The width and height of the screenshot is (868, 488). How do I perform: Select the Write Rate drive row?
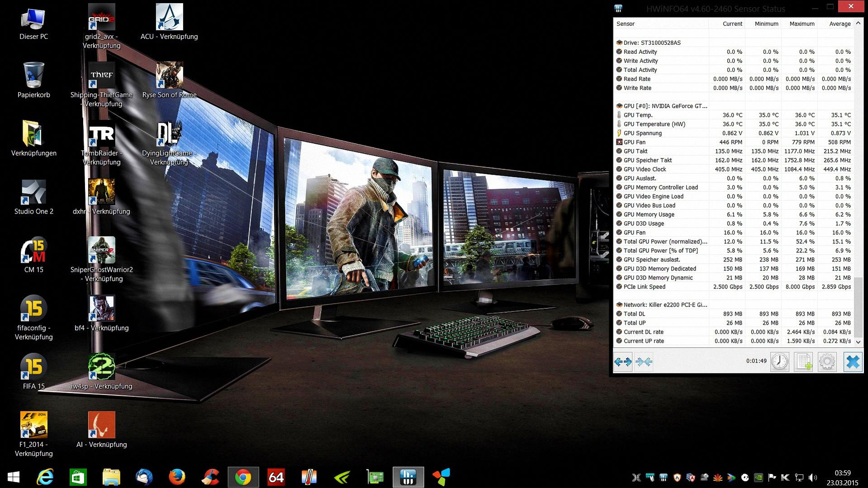(733, 88)
